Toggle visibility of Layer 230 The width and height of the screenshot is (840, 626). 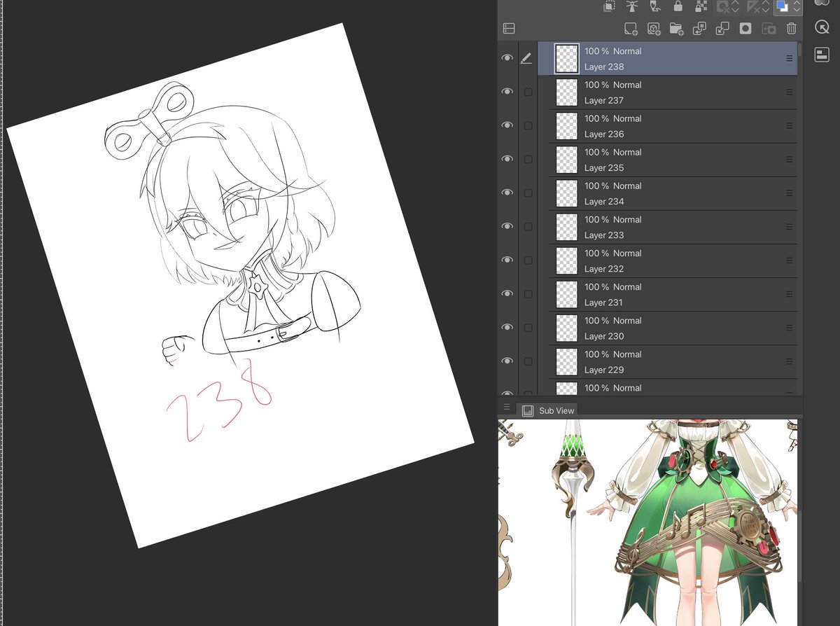point(507,327)
